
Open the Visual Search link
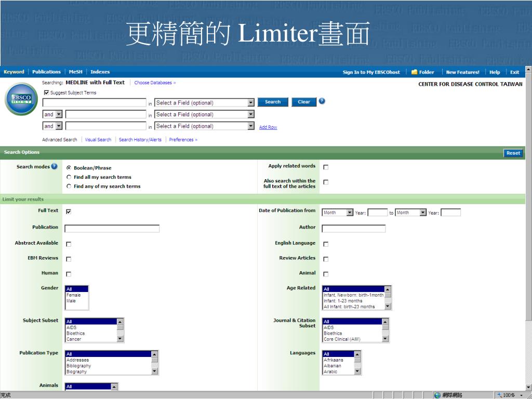98,139
